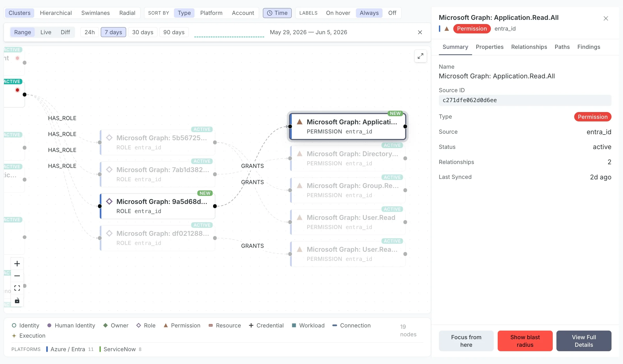This screenshot has height=364, width=623.
Task: Set labels to Always
Action: click(369, 13)
